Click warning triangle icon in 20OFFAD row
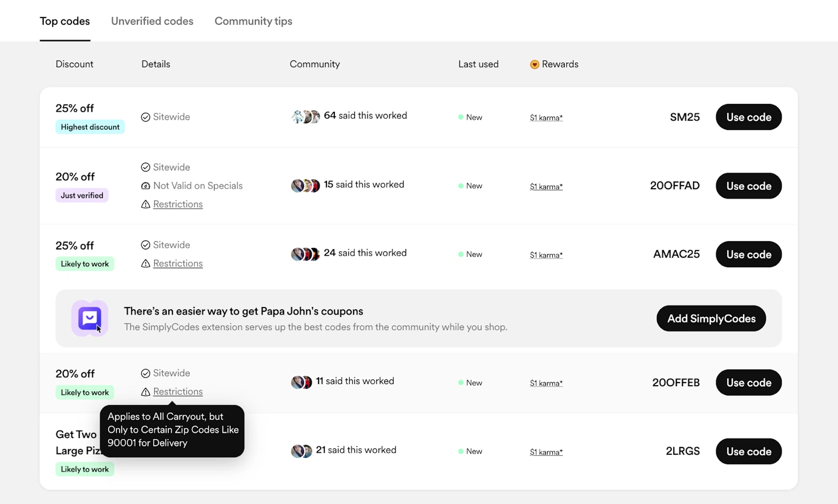 tap(145, 204)
